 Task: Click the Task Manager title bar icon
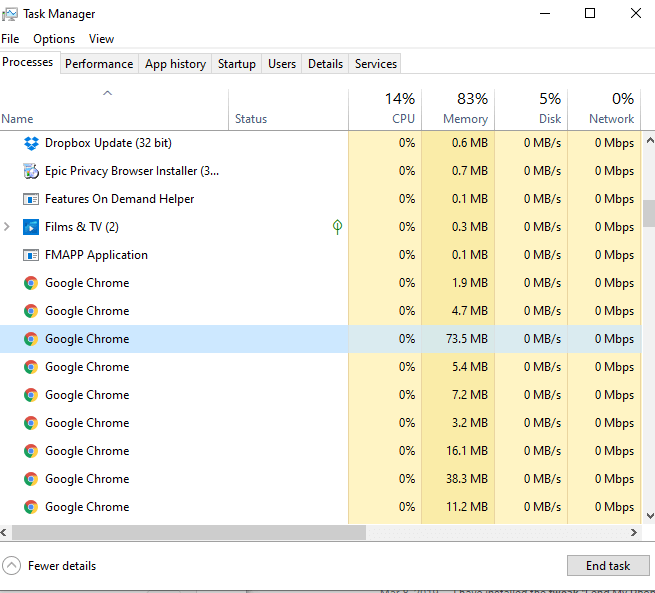click(x=10, y=14)
